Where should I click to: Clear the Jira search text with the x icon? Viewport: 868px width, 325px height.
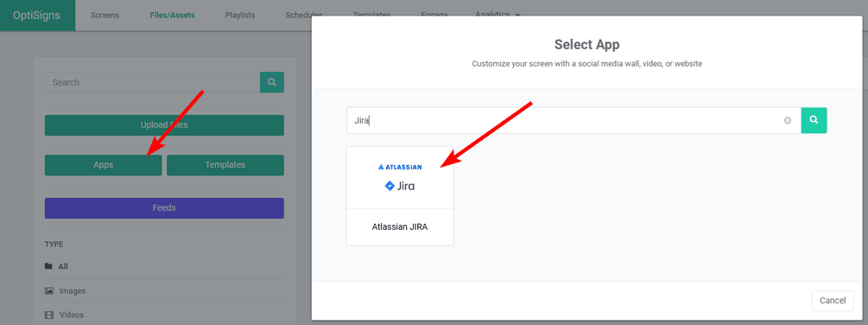click(787, 121)
